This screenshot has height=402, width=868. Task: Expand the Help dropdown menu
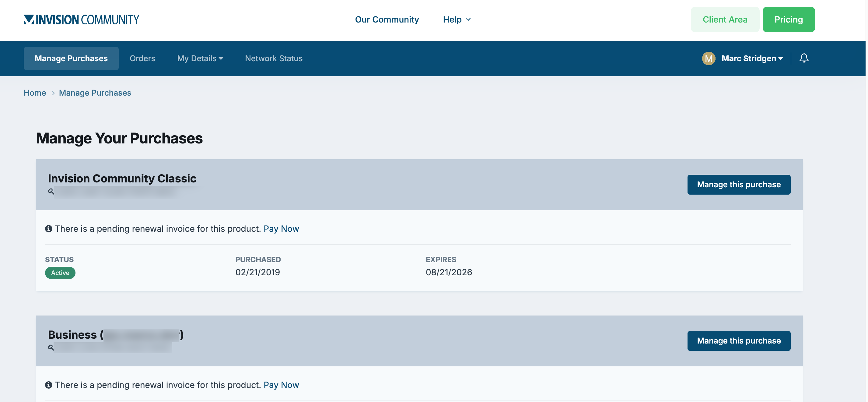point(457,19)
